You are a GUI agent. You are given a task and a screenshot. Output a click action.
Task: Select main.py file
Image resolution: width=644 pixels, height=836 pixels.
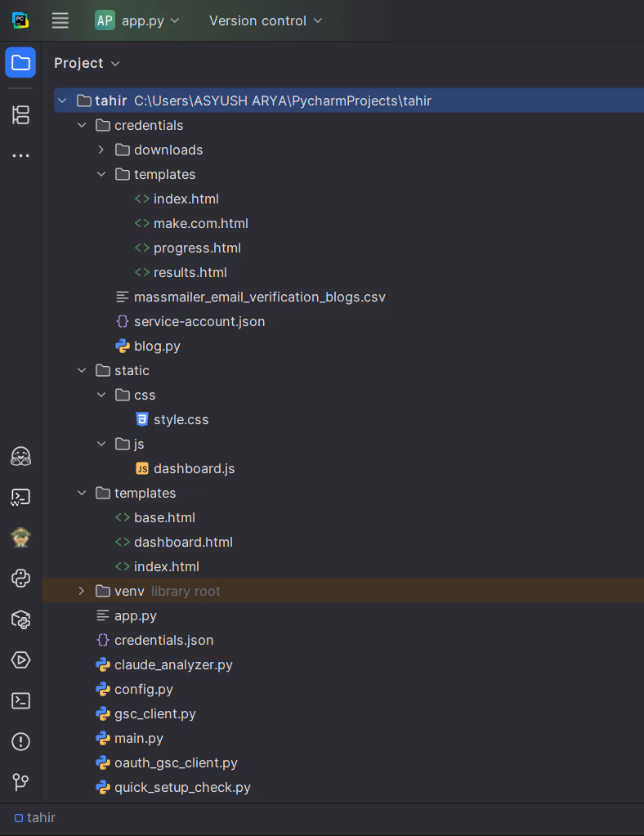[139, 739]
